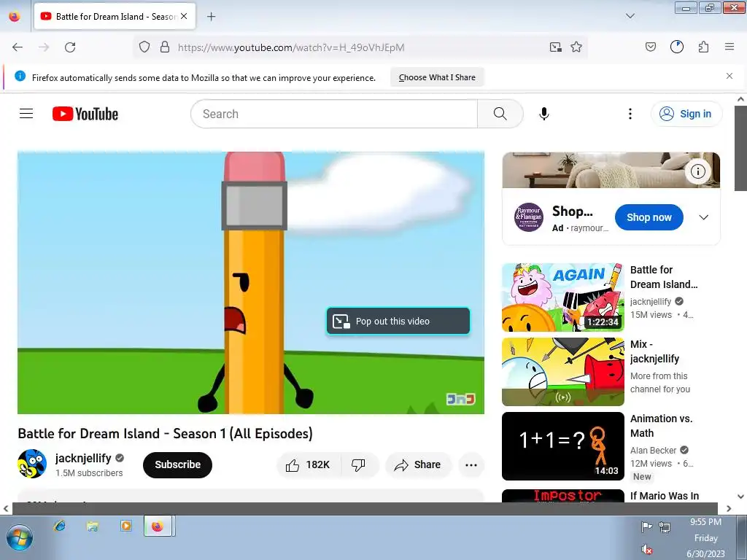The image size is (747, 560).
Task: Open the Action Center flag tray icon
Action: [646, 526]
